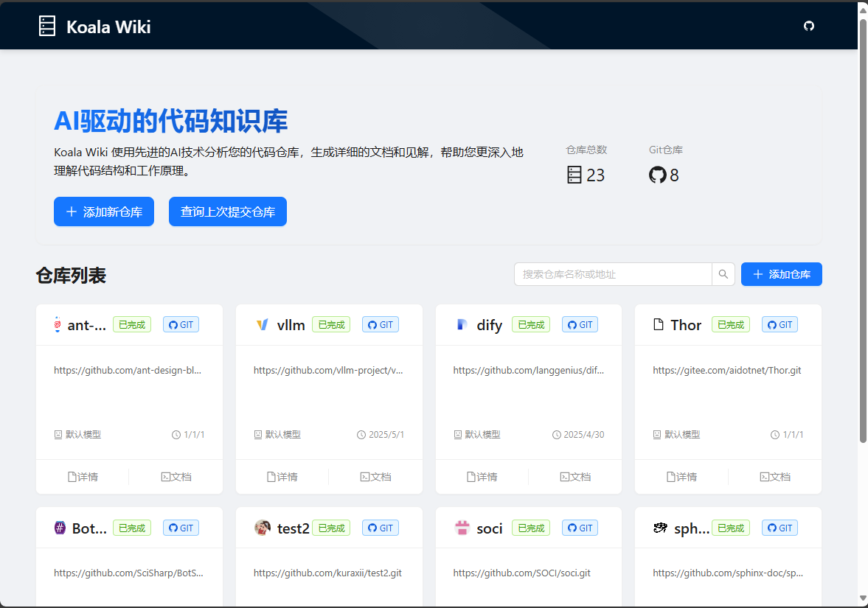This screenshot has width=868, height=608.
Task: Click the SciSharp BotSharp URL text
Action: 128,573
